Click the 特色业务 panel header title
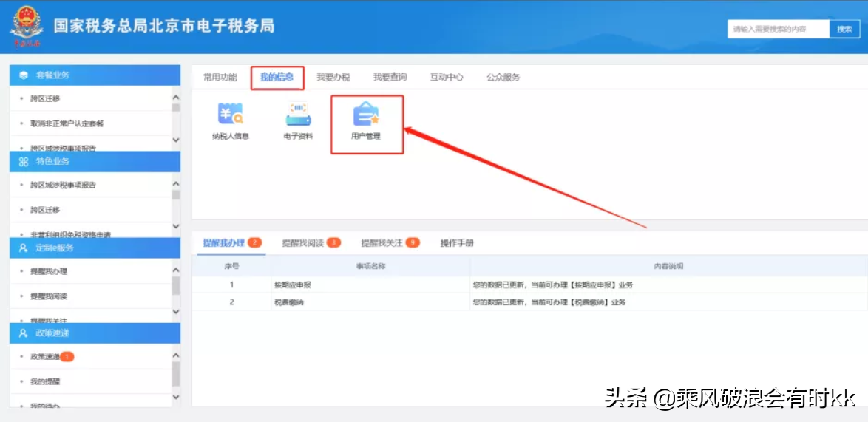The image size is (868, 422). pyautogui.click(x=52, y=162)
